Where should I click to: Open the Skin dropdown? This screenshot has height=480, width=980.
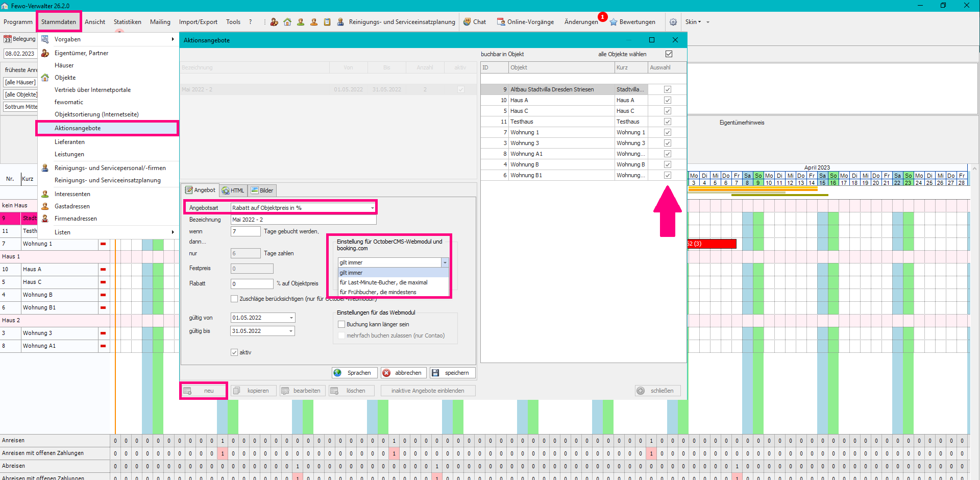(693, 22)
